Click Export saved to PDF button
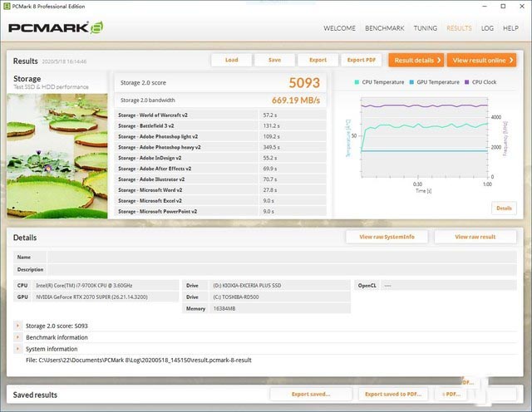The image size is (532, 412). click(393, 394)
